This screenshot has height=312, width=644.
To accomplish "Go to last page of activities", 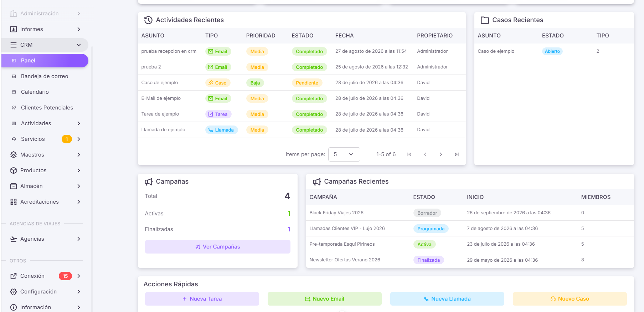I will coord(457,154).
